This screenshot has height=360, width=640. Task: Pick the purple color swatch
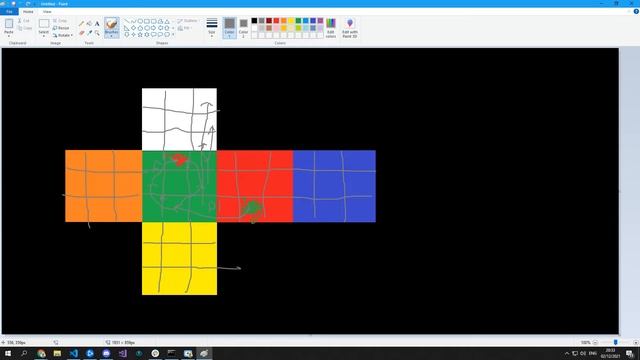coord(320,20)
